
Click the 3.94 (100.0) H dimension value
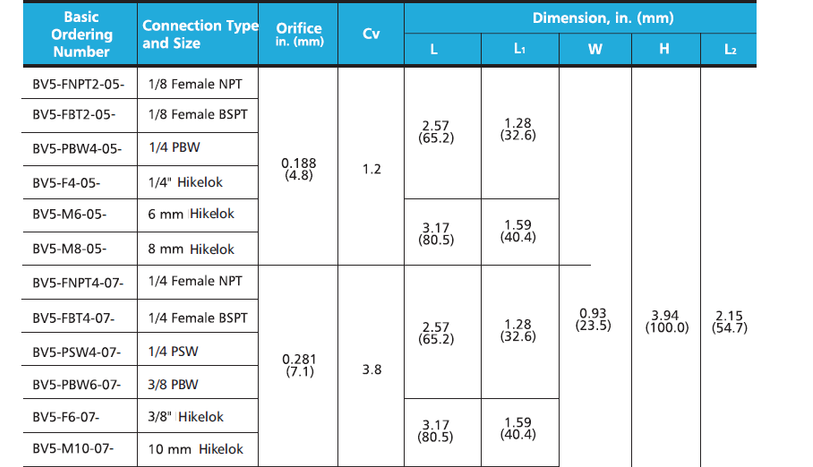[665, 321]
